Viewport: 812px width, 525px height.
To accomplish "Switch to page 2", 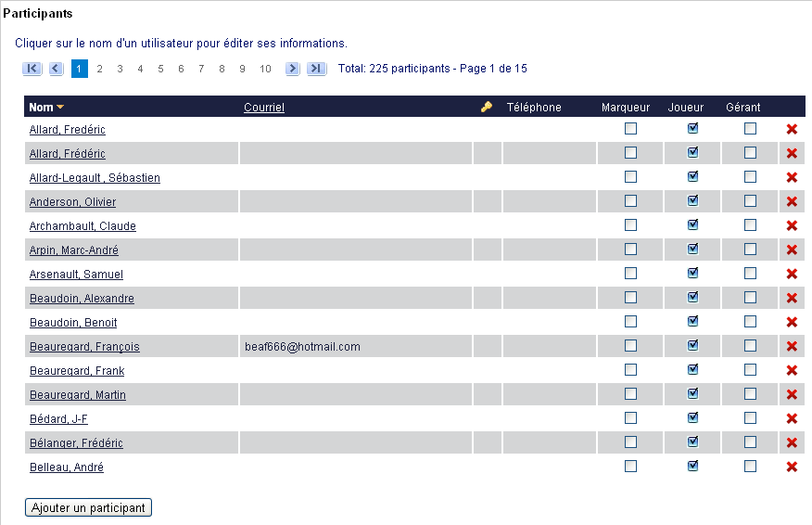I will (x=99, y=69).
